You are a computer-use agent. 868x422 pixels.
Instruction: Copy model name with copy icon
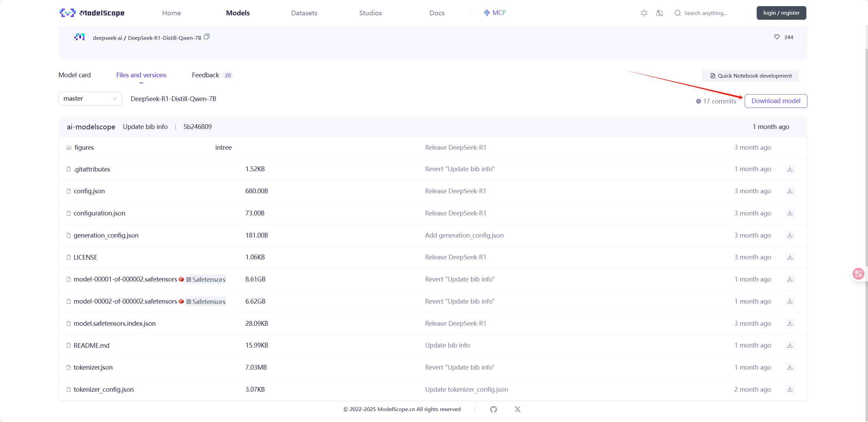[207, 37]
